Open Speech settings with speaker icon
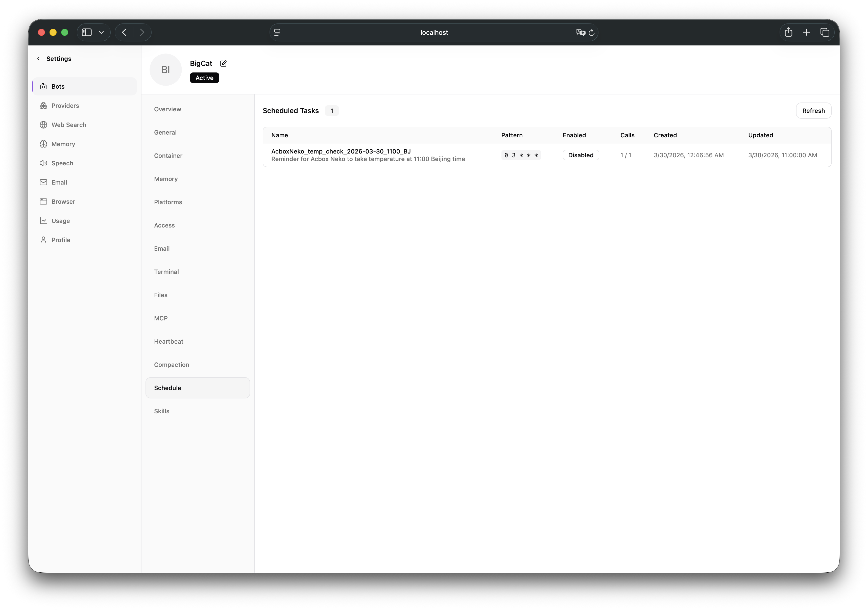 coord(44,163)
